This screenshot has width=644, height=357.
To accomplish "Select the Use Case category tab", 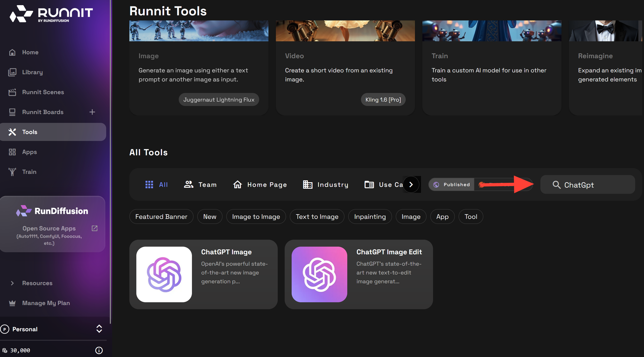I will [x=384, y=184].
